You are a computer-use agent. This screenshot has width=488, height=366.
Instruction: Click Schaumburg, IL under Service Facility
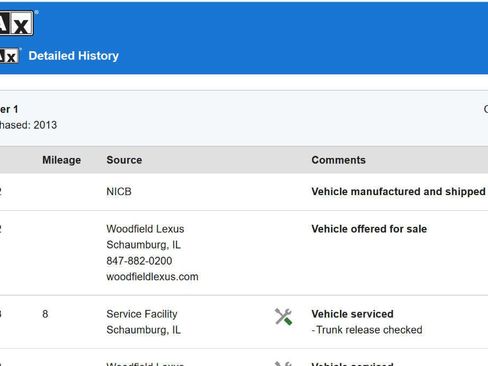[x=144, y=330]
